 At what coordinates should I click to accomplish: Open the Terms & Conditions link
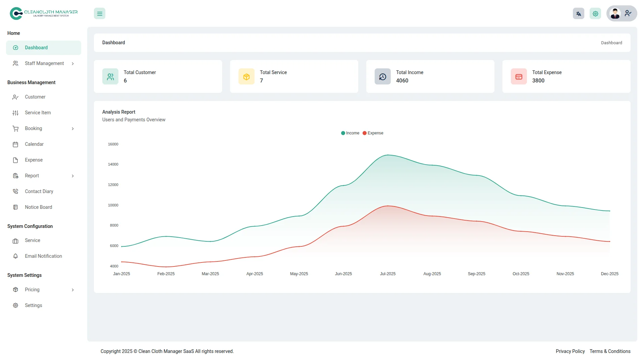tap(610, 351)
